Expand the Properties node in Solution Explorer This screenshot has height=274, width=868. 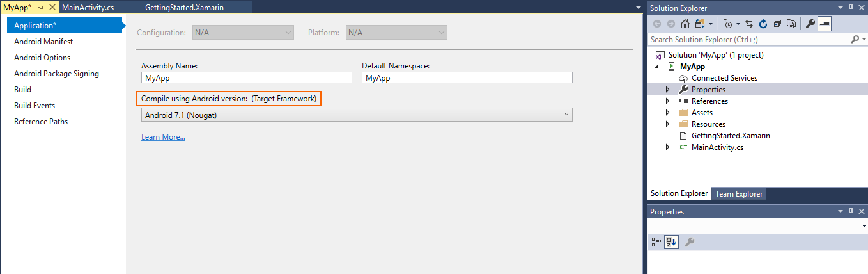point(667,90)
